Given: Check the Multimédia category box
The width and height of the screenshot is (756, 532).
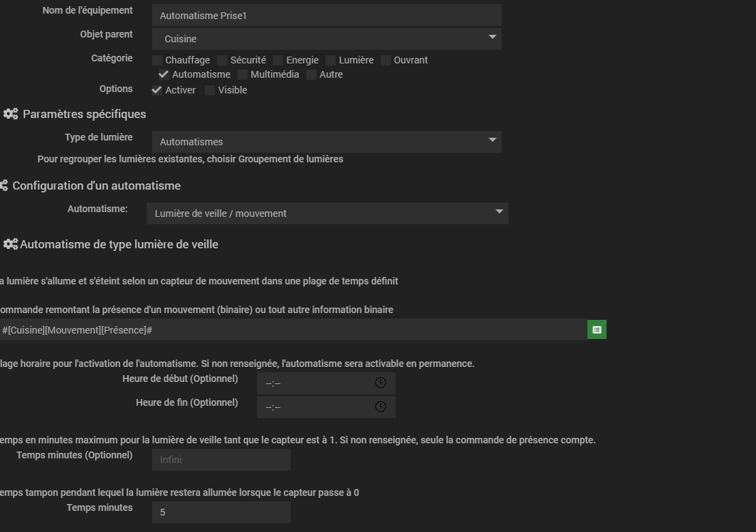Looking at the screenshot, I should click(x=242, y=74).
